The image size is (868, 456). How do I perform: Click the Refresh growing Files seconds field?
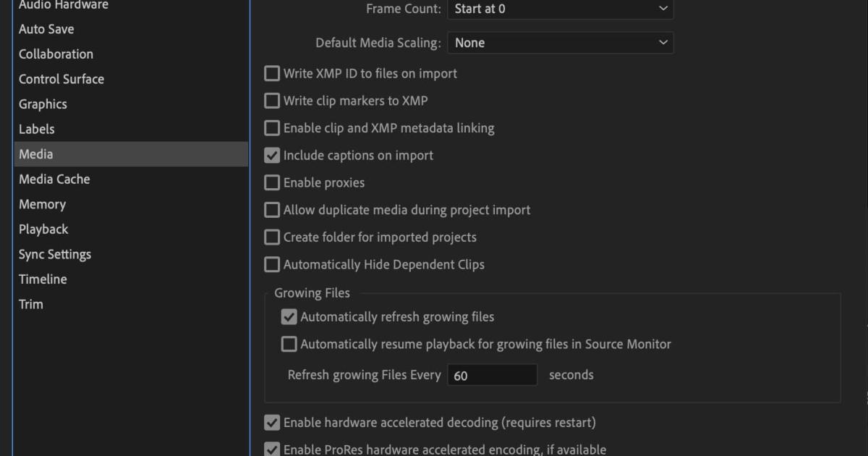click(x=492, y=375)
